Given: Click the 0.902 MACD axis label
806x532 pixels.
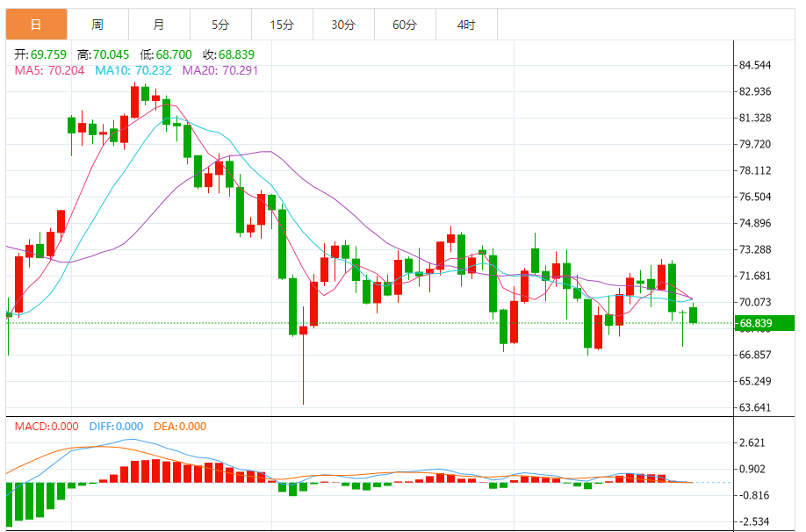Looking at the screenshot, I should tap(752, 469).
